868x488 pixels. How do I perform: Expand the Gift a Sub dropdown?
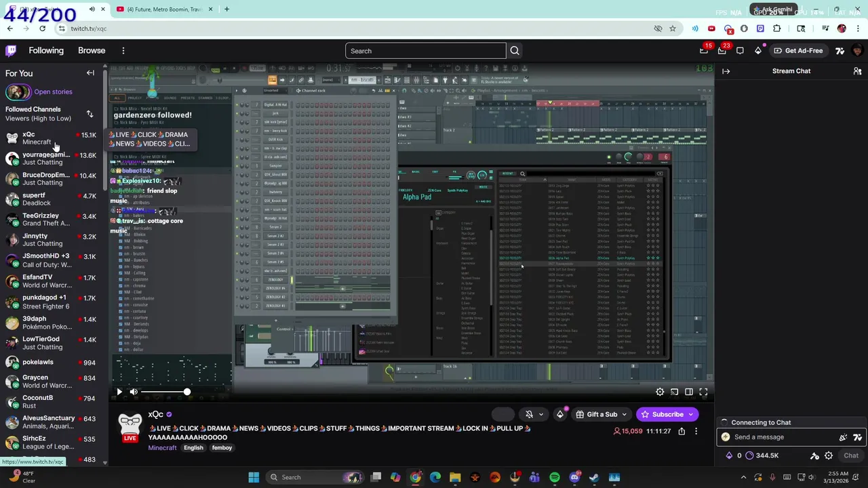pos(624,414)
